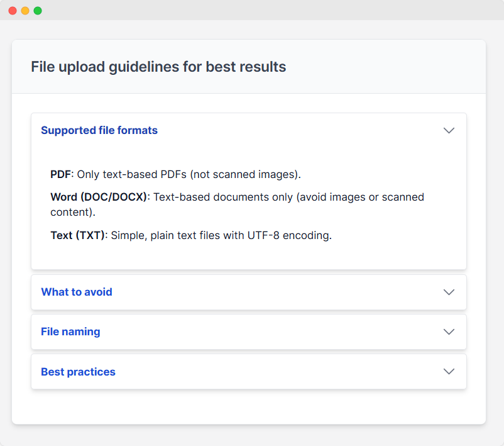Expand the What to avoid chevron

click(x=449, y=293)
